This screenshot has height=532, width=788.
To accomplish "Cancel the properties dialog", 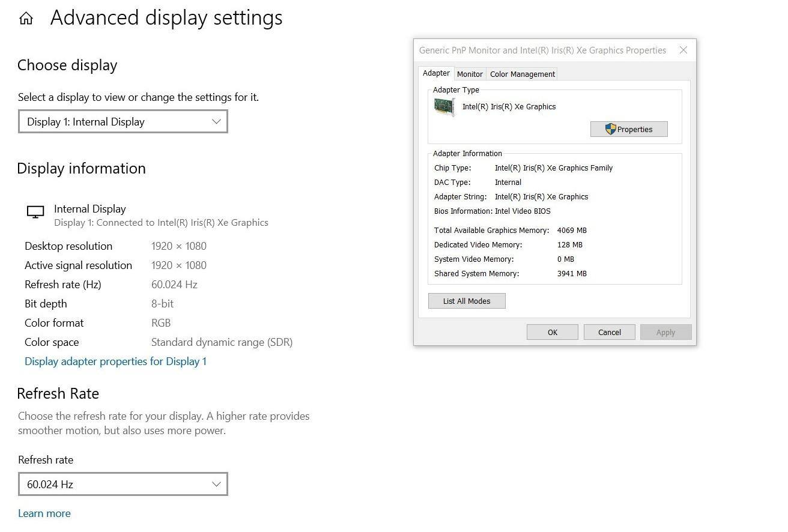I will [x=610, y=333].
